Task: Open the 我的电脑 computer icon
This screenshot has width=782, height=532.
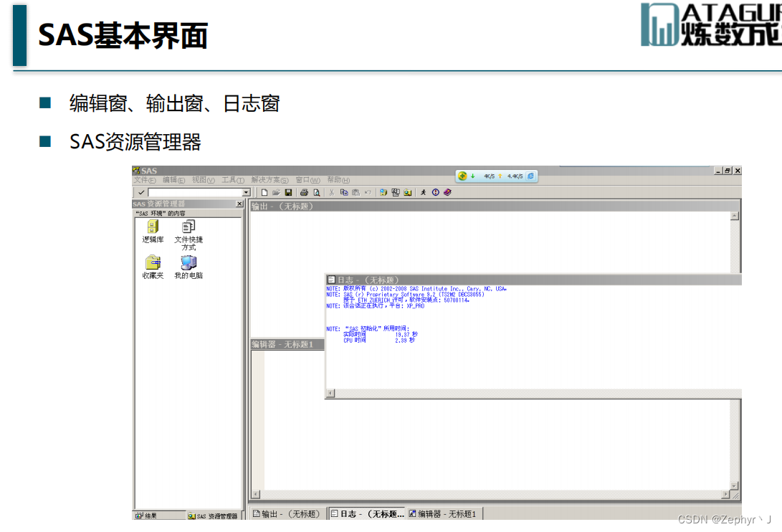Action: 189,267
